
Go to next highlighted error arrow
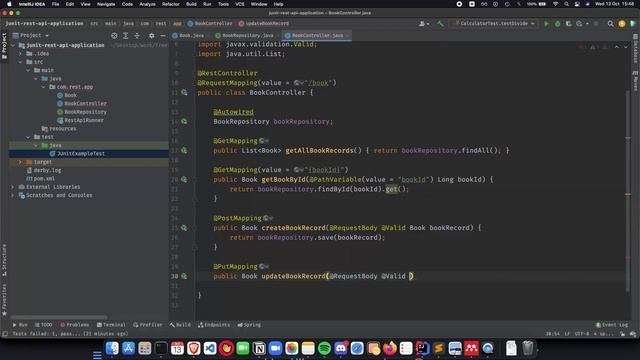tap(625, 47)
